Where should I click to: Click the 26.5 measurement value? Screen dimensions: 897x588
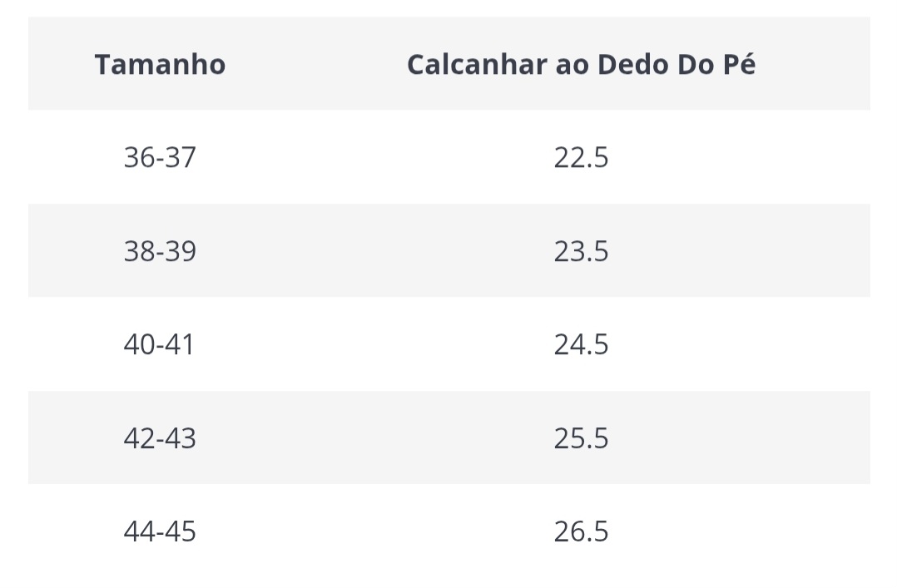click(x=581, y=531)
